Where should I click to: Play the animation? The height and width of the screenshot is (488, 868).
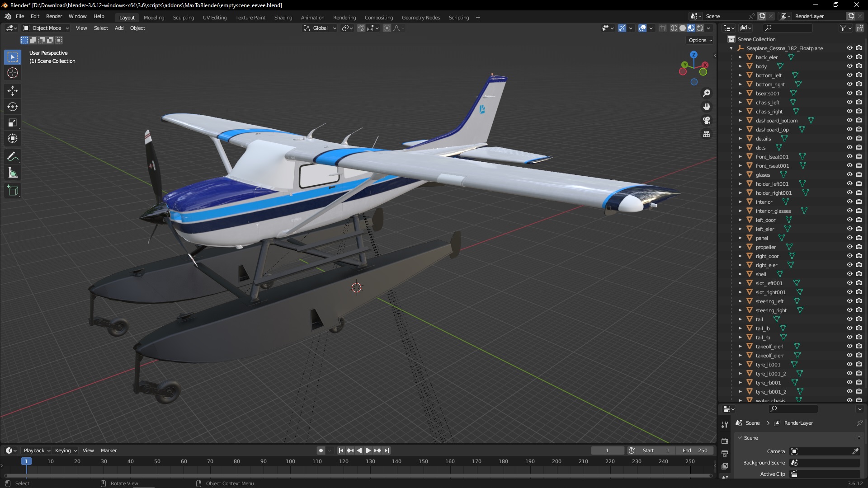tap(368, 450)
